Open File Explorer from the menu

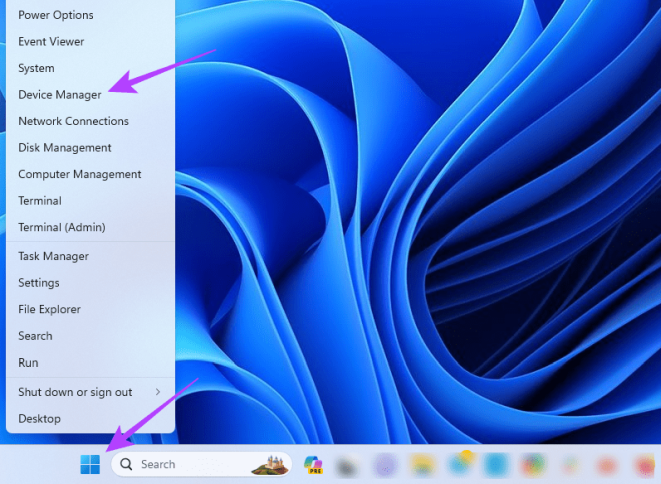coord(49,310)
